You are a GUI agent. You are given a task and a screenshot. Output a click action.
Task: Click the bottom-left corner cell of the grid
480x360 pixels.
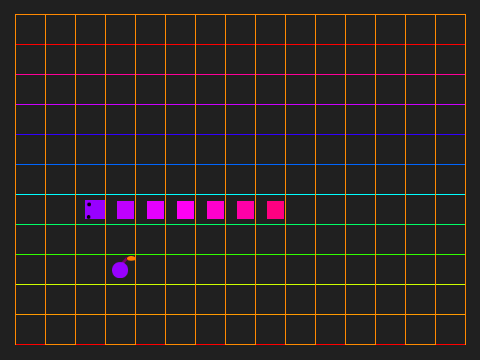[x=30, y=329]
